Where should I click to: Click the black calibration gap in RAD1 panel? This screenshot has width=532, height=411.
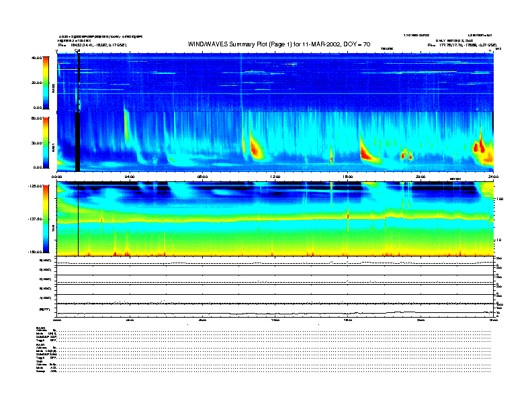(77, 142)
